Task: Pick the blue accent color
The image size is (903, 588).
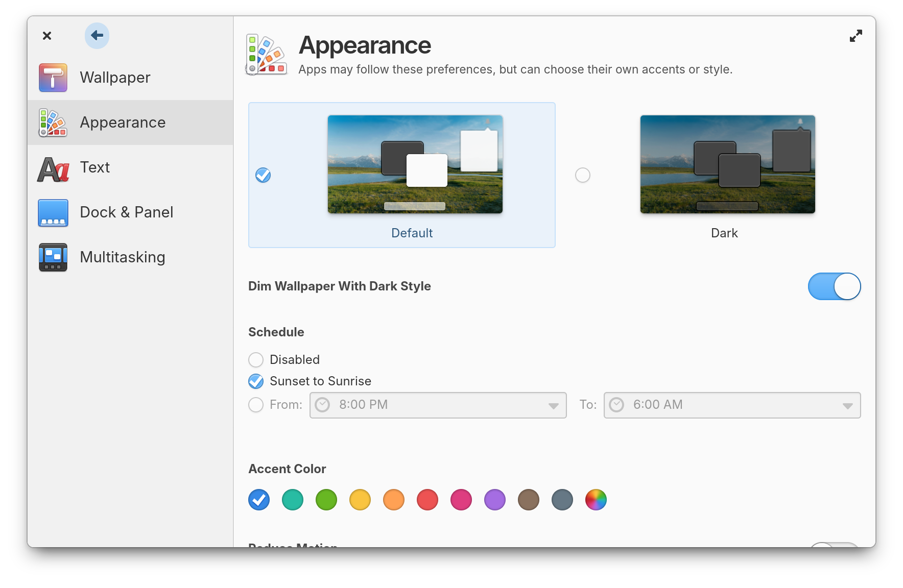Action: [259, 500]
